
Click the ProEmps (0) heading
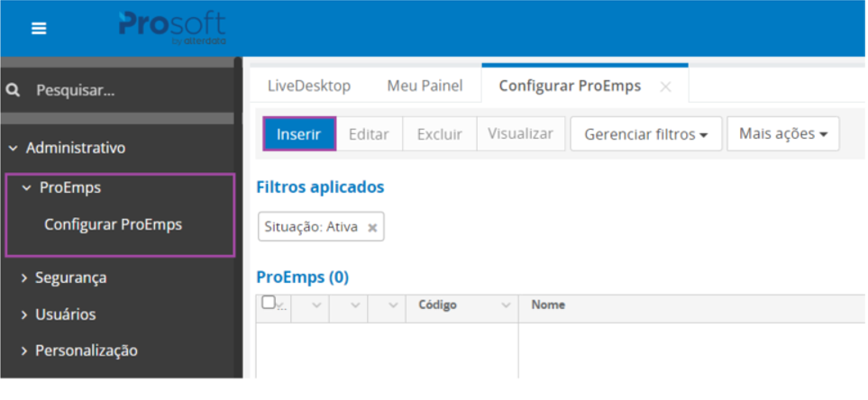click(x=302, y=277)
